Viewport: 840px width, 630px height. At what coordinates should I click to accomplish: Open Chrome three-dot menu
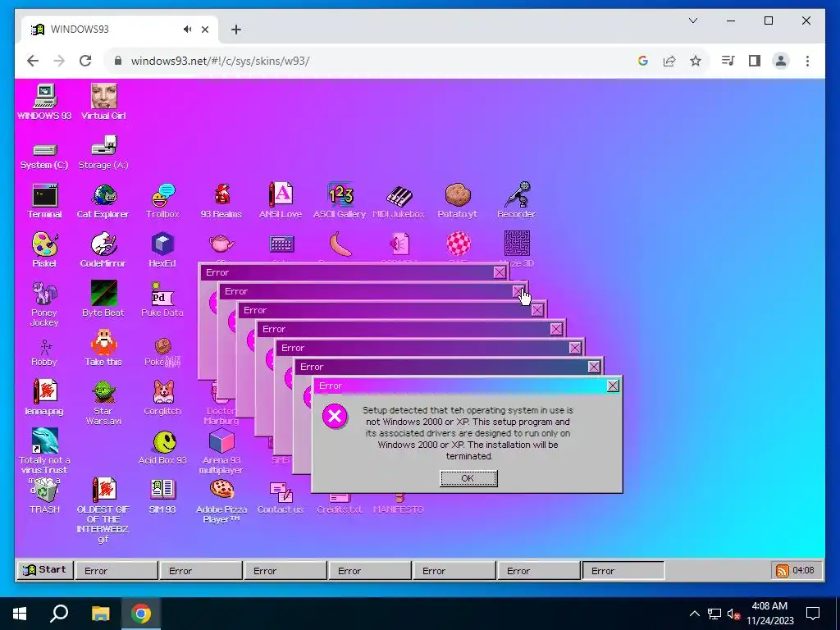click(x=807, y=61)
